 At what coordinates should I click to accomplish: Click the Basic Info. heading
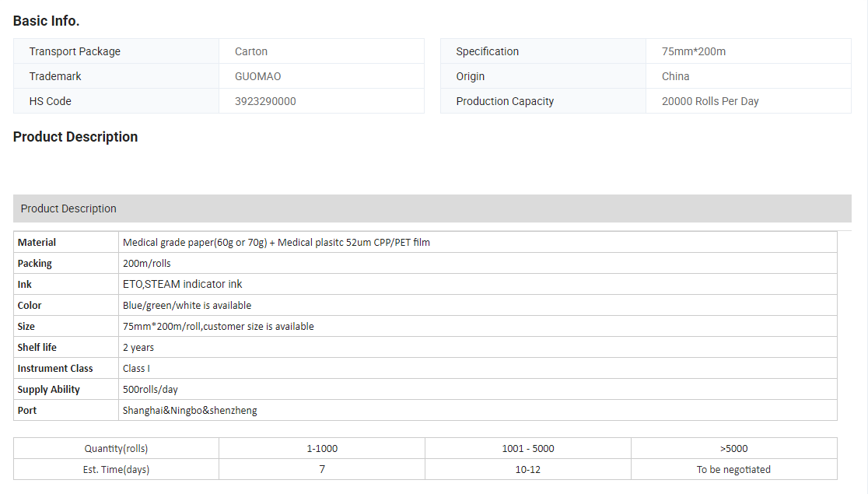point(46,21)
